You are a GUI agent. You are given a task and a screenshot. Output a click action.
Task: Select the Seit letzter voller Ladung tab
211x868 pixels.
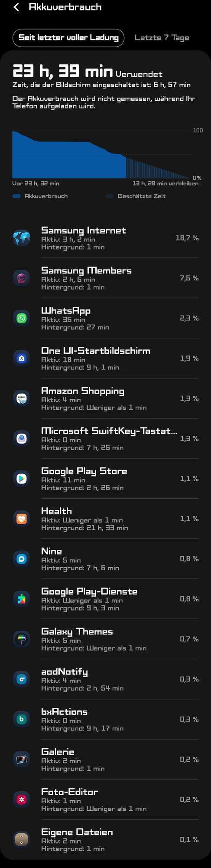click(68, 38)
